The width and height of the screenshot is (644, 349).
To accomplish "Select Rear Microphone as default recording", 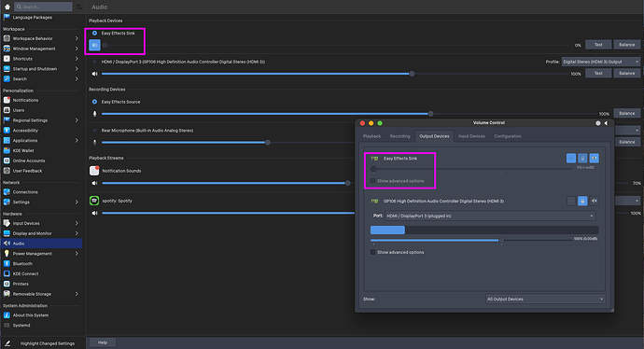I will tap(94, 131).
